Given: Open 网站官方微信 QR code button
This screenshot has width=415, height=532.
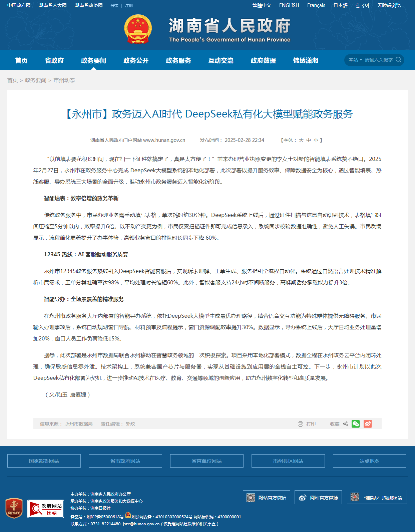Looking at the screenshot, I should point(267,497).
